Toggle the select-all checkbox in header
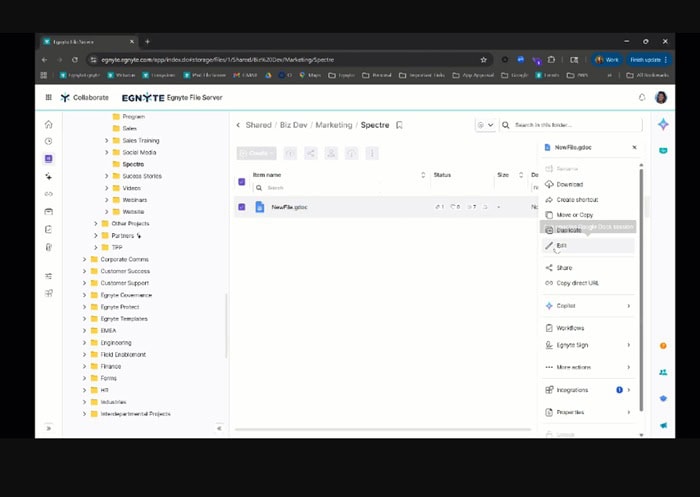The image size is (700, 497). click(241, 181)
